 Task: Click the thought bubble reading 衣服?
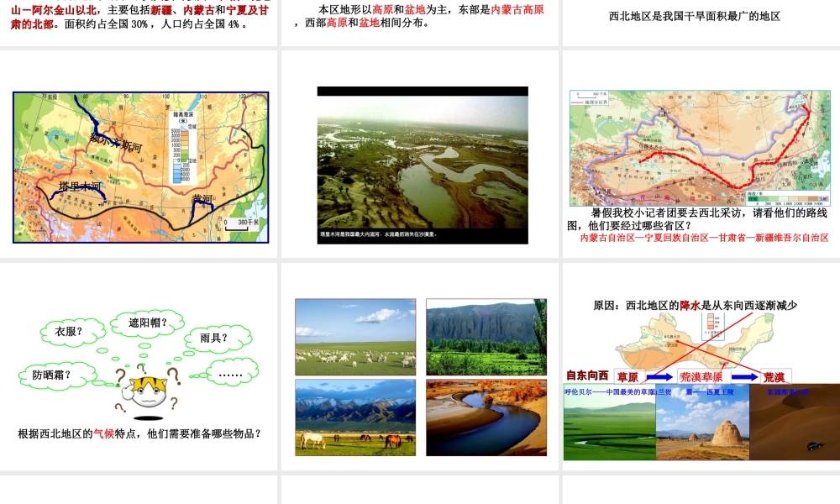(72, 332)
